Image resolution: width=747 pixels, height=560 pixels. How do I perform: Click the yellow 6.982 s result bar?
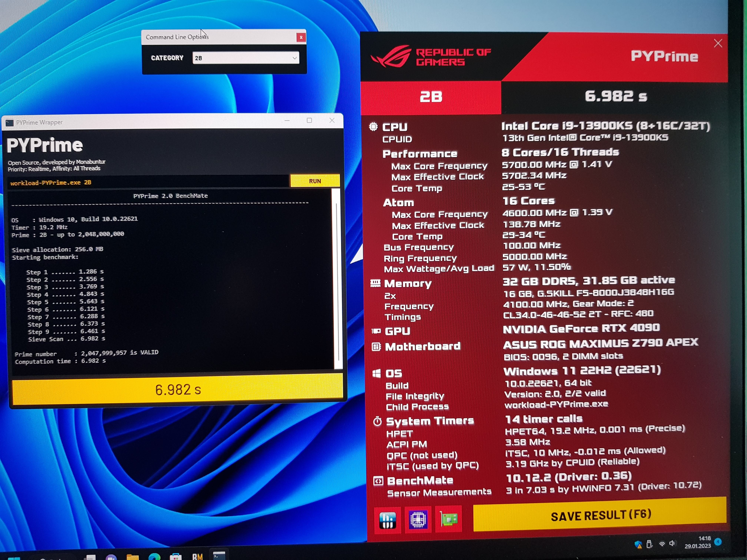[x=178, y=390]
